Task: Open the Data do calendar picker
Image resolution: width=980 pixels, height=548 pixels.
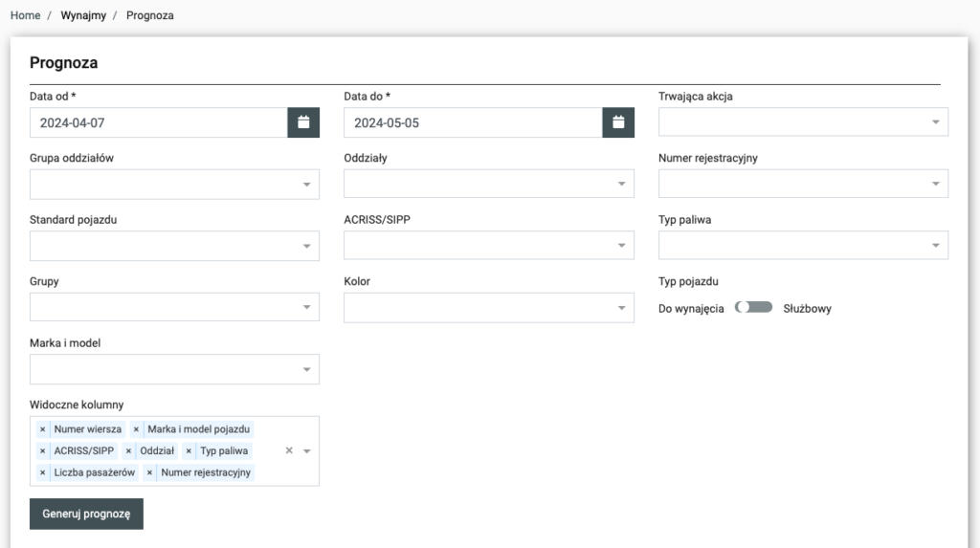Action: coord(618,122)
